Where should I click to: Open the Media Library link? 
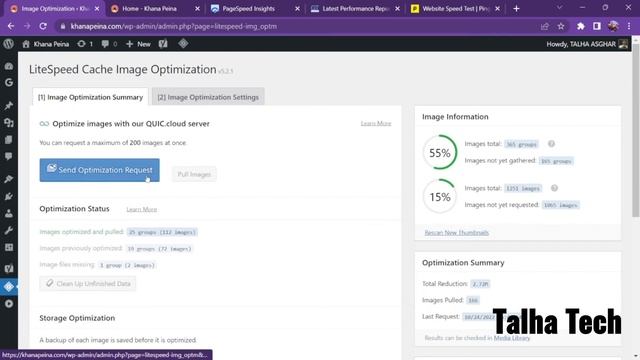point(512,338)
